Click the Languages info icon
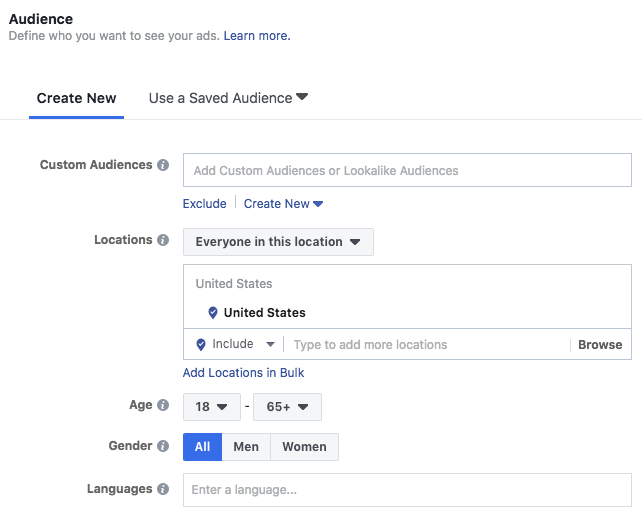Image resolution: width=642 pixels, height=520 pixels. [163, 489]
